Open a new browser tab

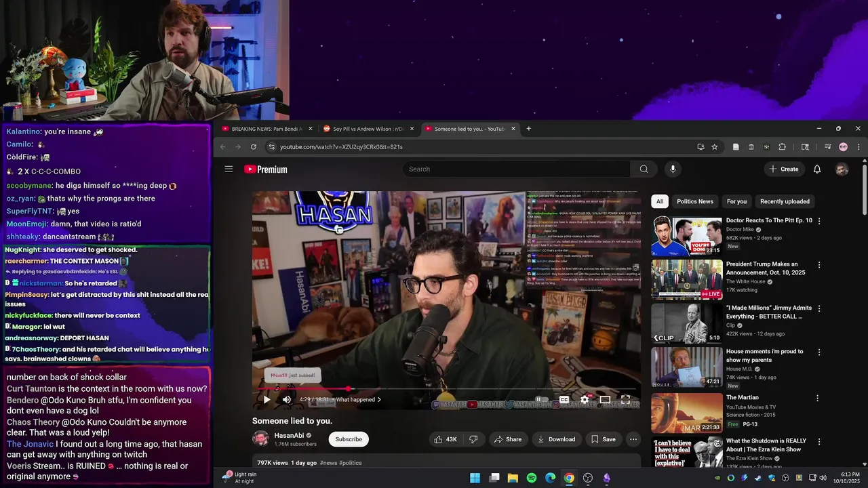[528, 129]
